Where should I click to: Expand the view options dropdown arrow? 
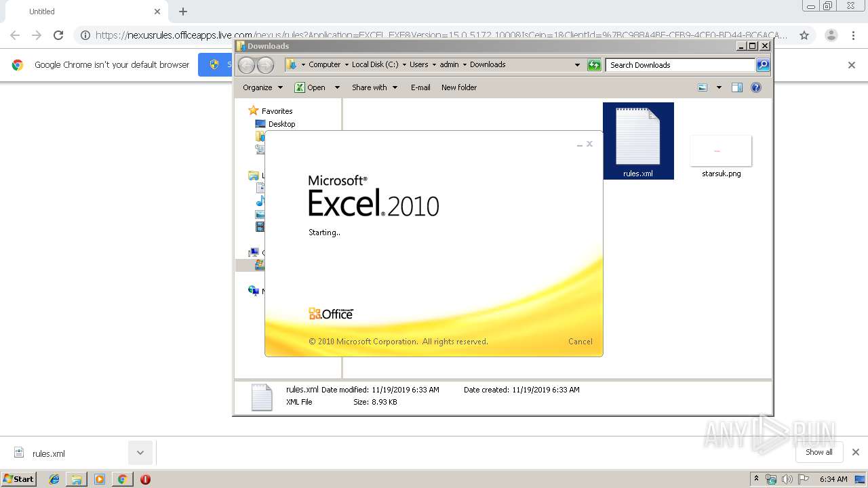coord(719,87)
